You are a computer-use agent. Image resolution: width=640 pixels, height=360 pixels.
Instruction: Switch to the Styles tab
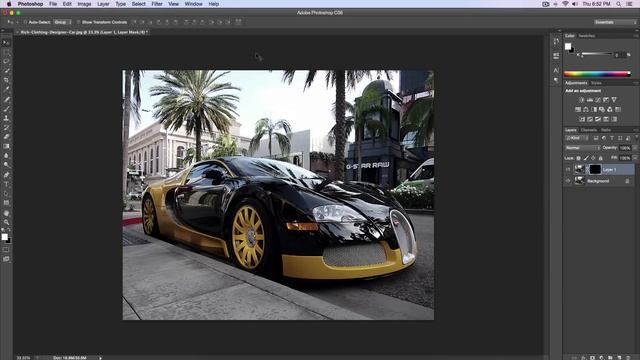596,83
